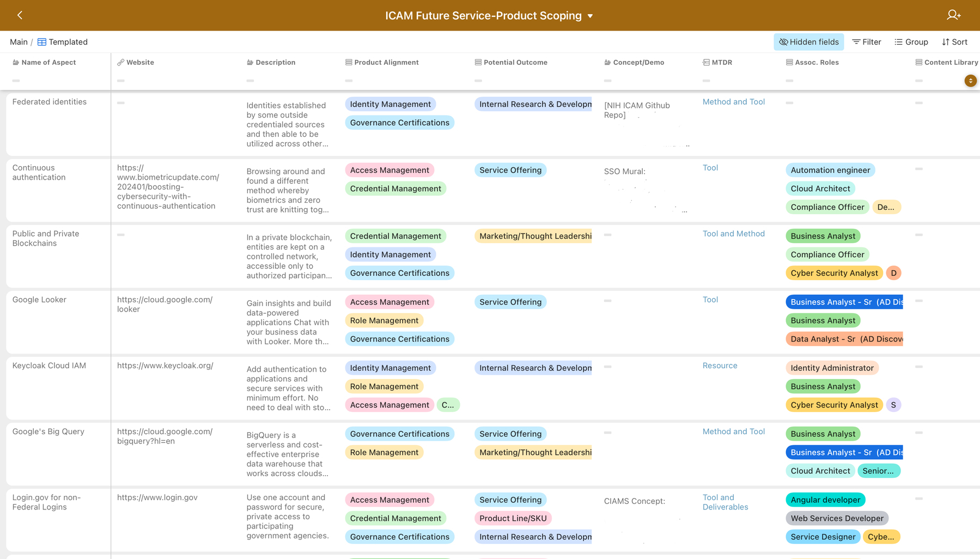Screen dimensions: 980x559
Task: Click the truncated Senior... role tag
Action: 879,471
